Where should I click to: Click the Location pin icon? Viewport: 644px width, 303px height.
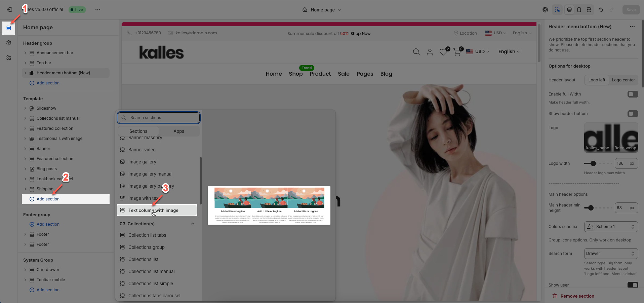(x=456, y=33)
